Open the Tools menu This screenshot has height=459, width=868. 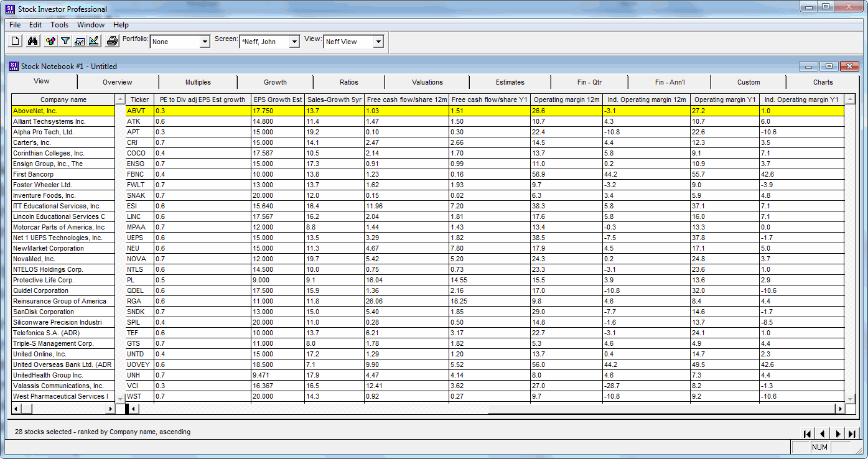[60, 25]
